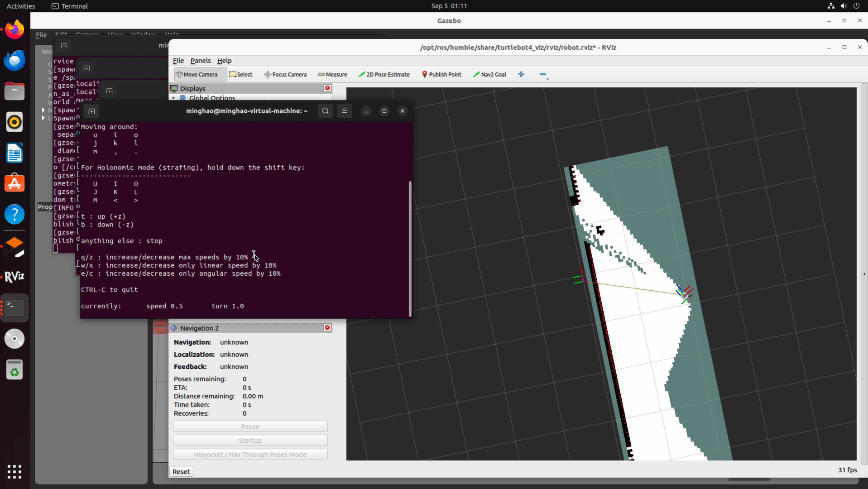Open Thunderbird Mail from the dock
Image resolution: width=868 pixels, height=489 pixels.
(x=14, y=61)
